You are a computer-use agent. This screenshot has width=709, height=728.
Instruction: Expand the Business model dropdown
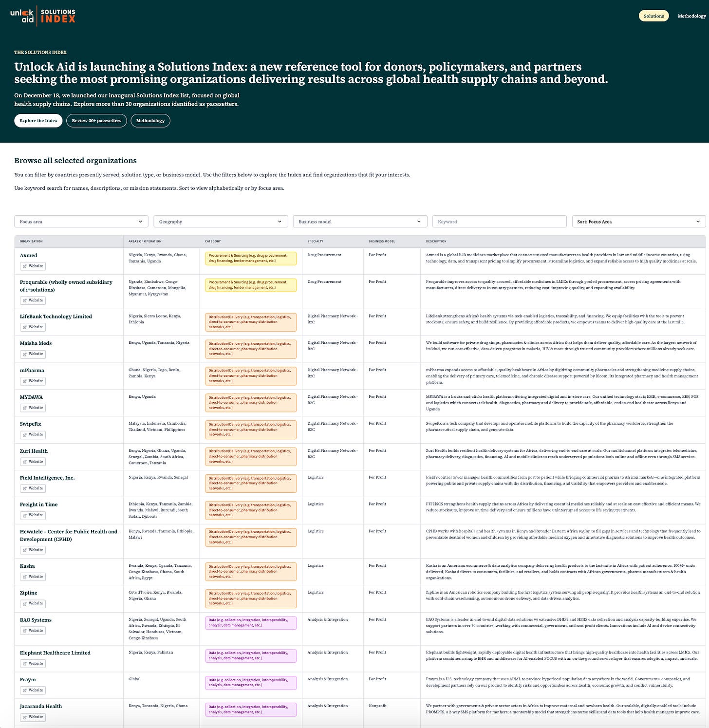pos(360,222)
